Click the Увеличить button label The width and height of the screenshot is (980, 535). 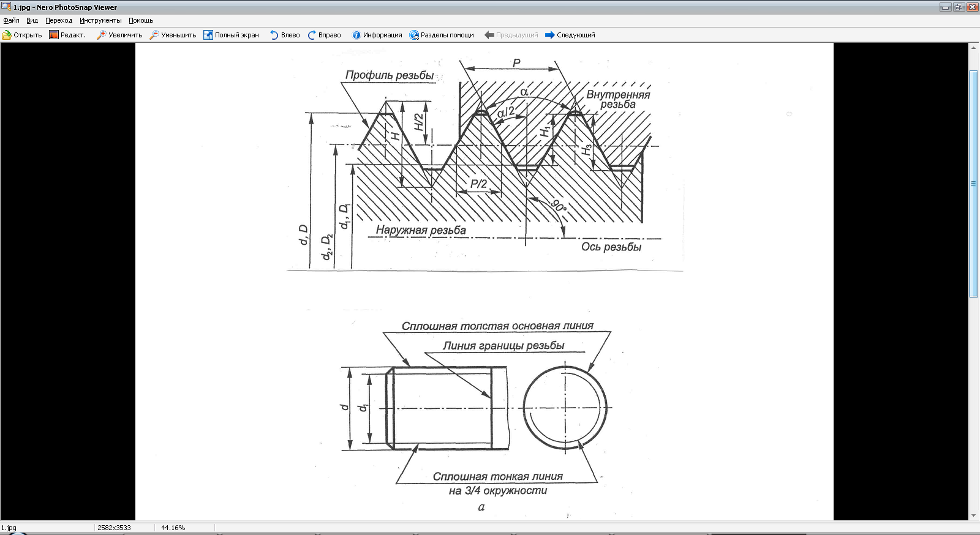[126, 35]
